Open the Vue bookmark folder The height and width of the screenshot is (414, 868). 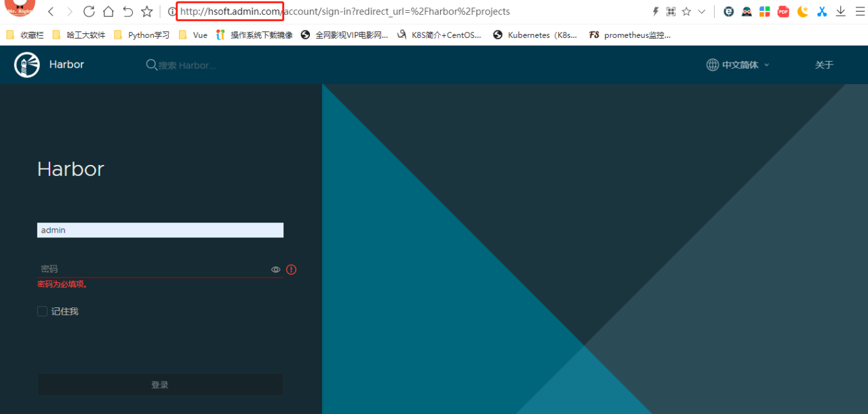click(193, 35)
